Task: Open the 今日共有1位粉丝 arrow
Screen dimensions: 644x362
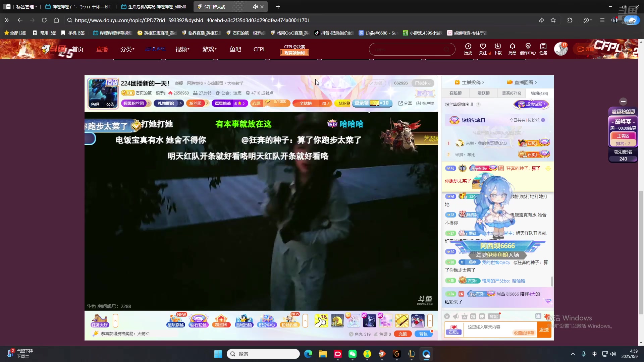Action: [543, 120]
